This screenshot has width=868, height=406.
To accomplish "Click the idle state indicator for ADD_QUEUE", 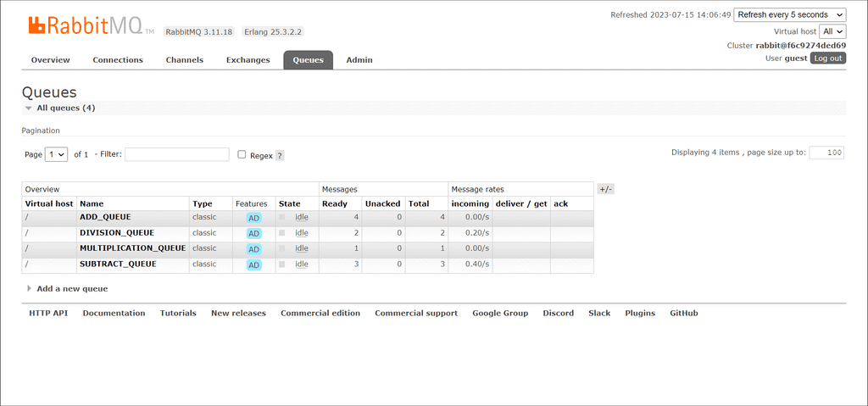I will coord(301,218).
